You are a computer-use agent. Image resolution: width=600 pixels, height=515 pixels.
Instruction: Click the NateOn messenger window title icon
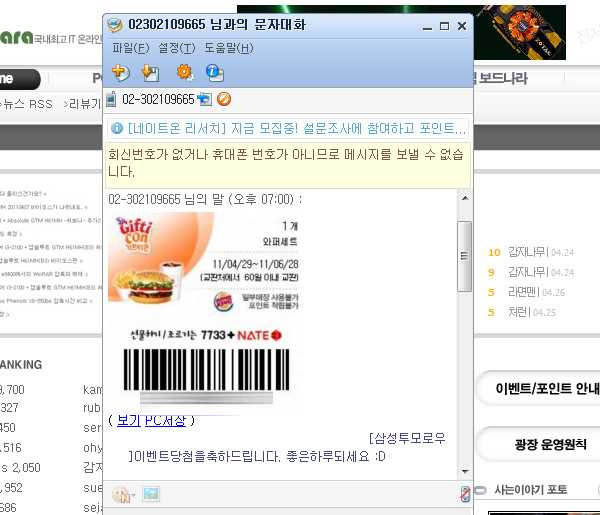point(114,25)
